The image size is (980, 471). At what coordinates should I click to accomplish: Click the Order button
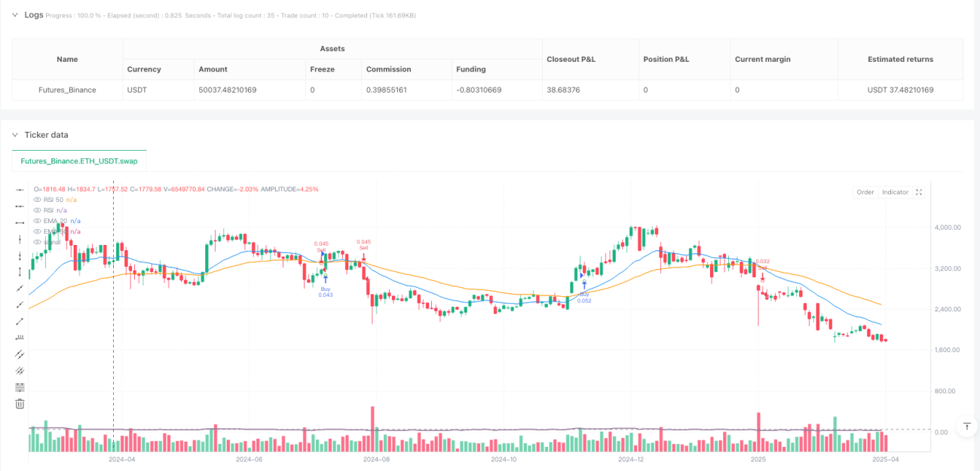pos(865,192)
